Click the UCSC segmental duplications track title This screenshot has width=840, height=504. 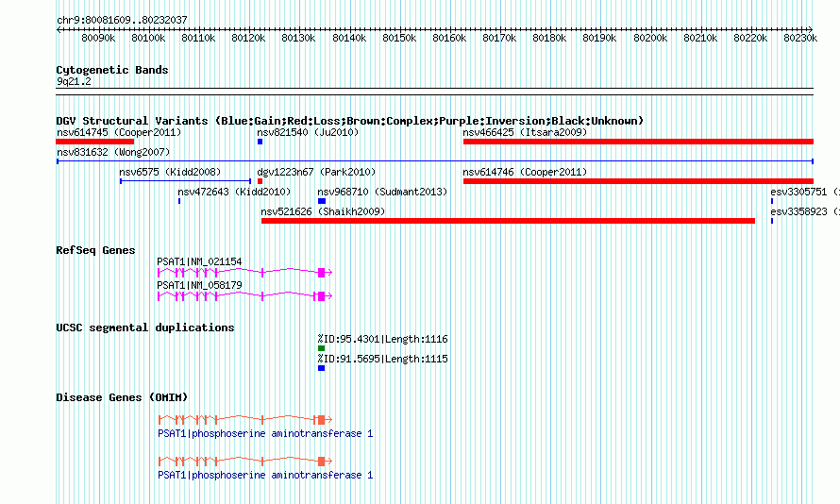click(x=145, y=328)
